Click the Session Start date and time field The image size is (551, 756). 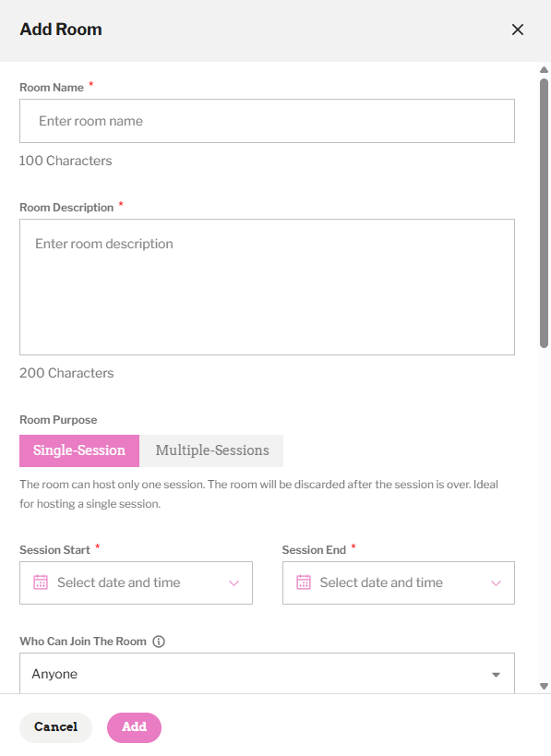[x=136, y=582]
